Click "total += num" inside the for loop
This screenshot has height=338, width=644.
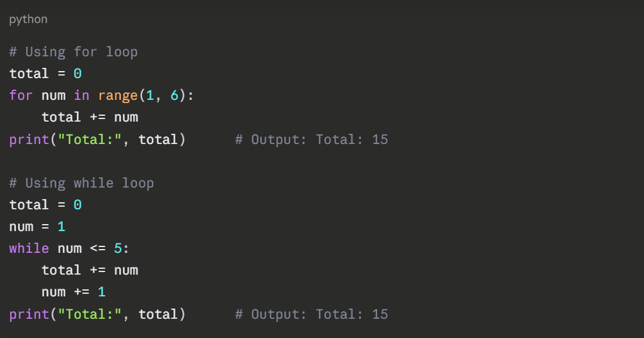tap(90, 117)
